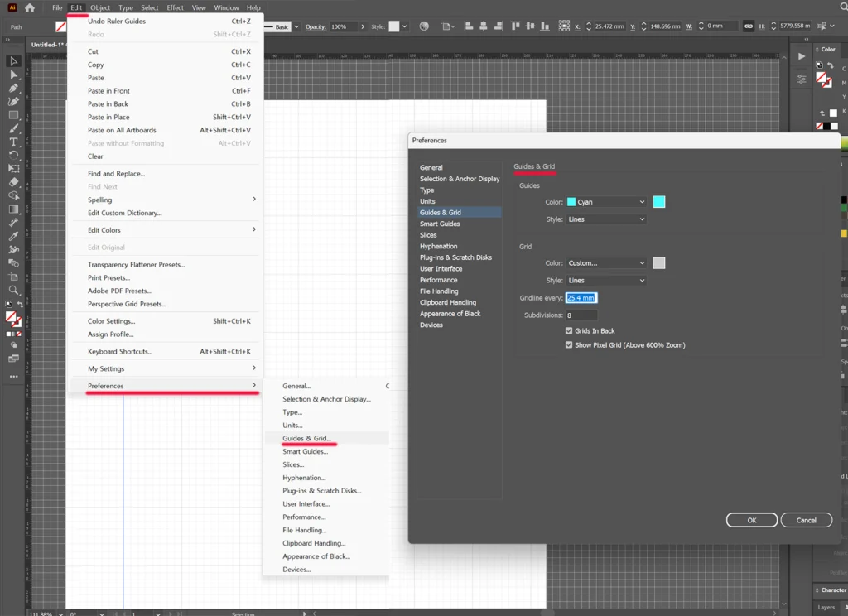Open the Guides Style dropdown
Image resolution: width=848 pixels, height=616 pixels.
(606, 219)
